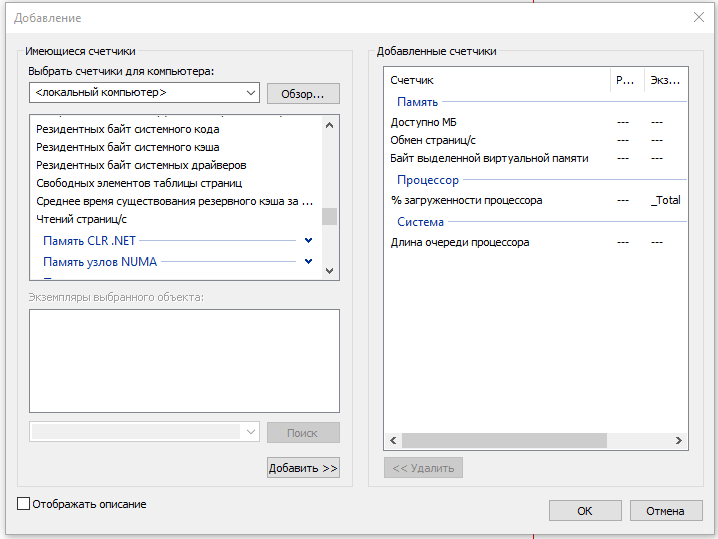Select the 'Память CLR .NET' category label

89,240
